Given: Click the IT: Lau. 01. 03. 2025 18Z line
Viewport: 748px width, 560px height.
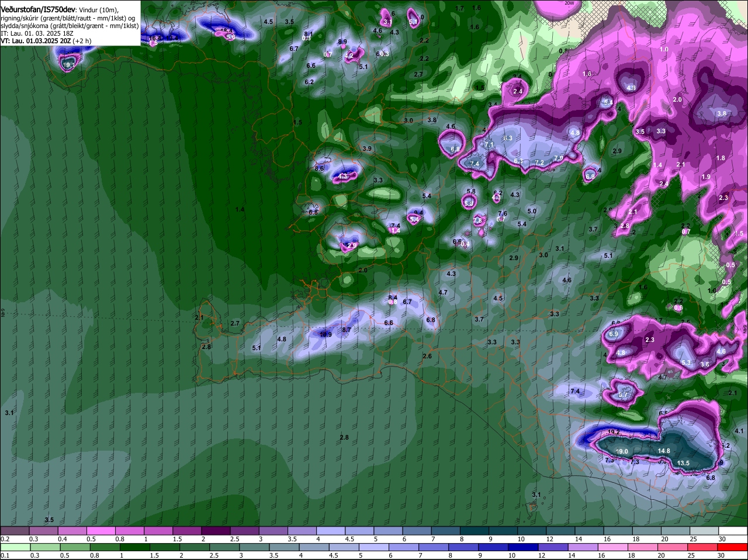Looking at the screenshot, I should pos(37,33).
